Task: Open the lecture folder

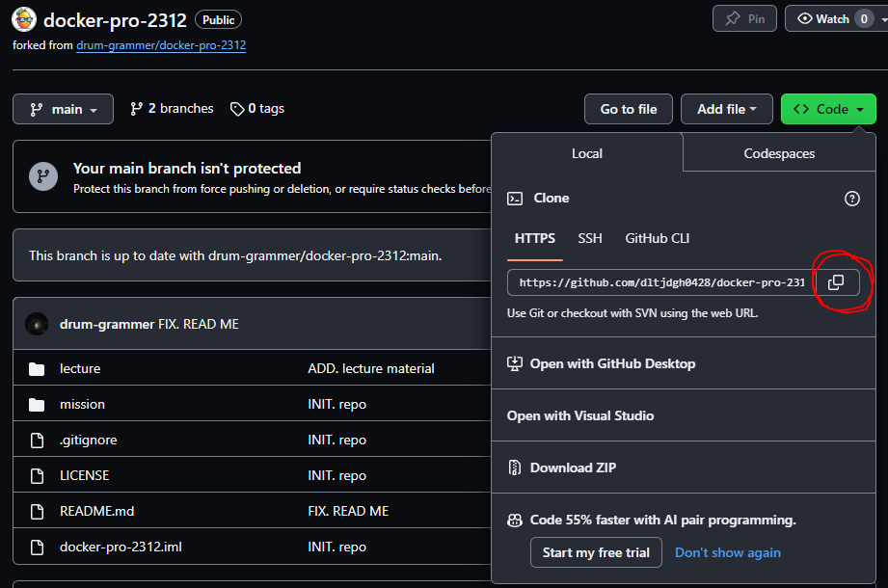Action: (80, 369)
